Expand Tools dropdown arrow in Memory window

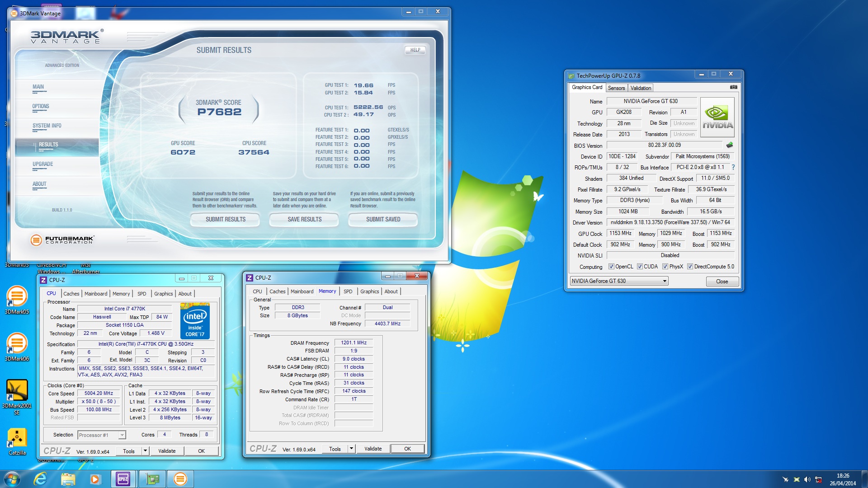tap(351, 449)
